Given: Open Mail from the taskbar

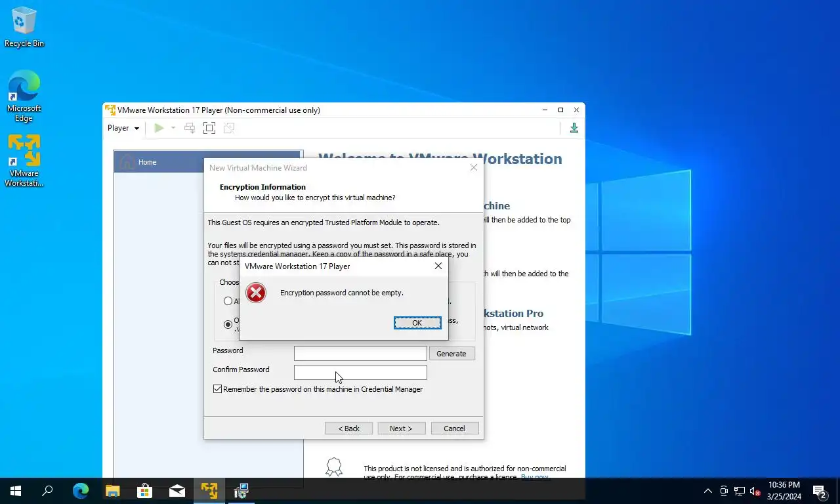Looking at the screenshot, I should [177, 491].
